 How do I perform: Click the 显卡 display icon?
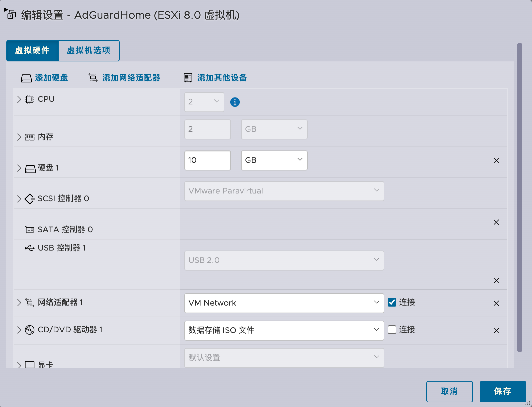click(x=30, y=365)
